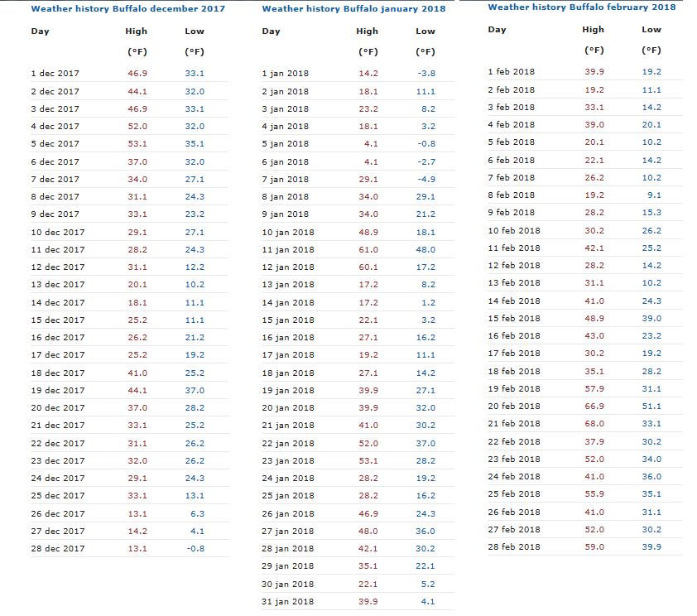Click the '25 dec 2017' date

(58, 496)
